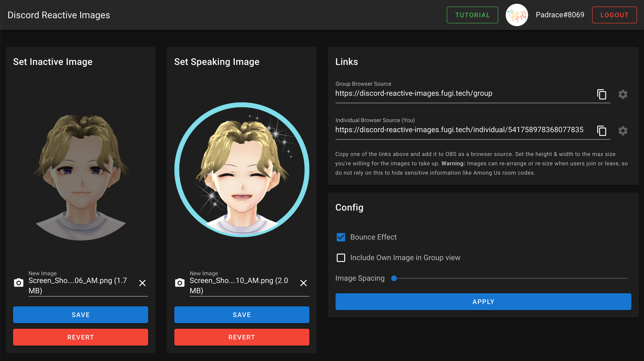Screen dimensions: 644x361
Task: Copy the Individual Browser Source link
Action: point(601,131)
